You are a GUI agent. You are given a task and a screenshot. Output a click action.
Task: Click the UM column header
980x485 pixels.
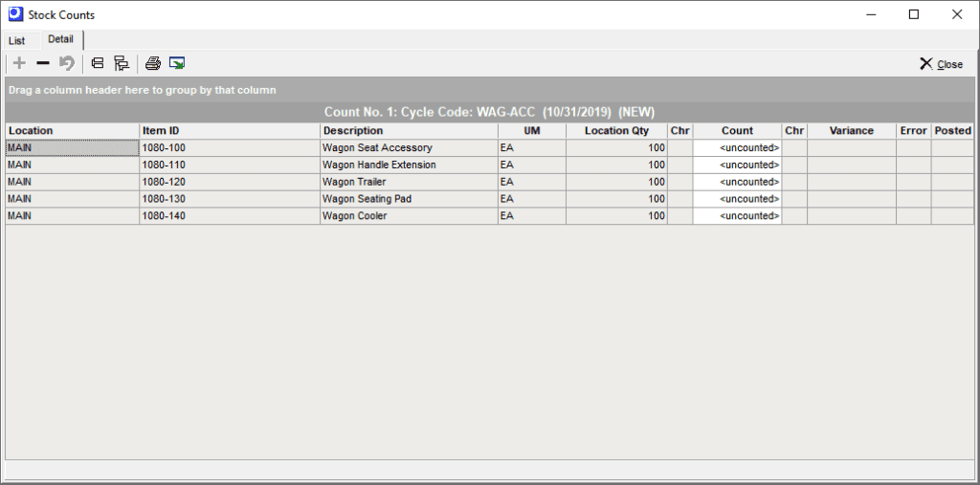tap(532, 131)
